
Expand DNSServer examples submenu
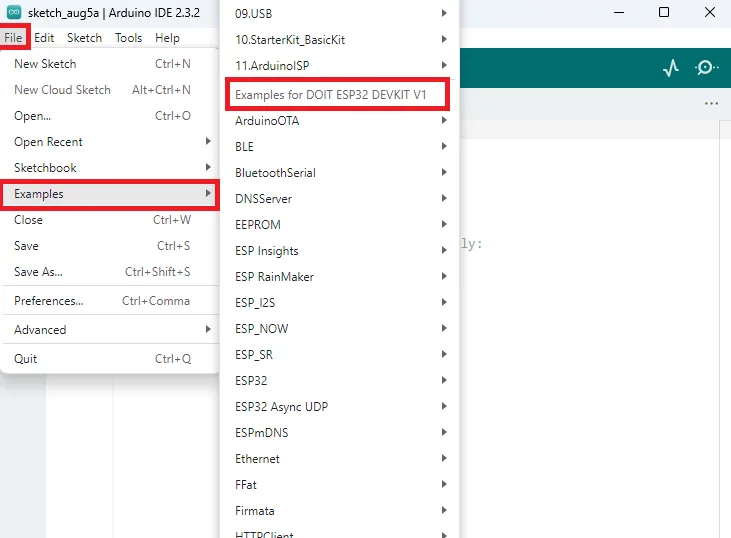point(340,199)
